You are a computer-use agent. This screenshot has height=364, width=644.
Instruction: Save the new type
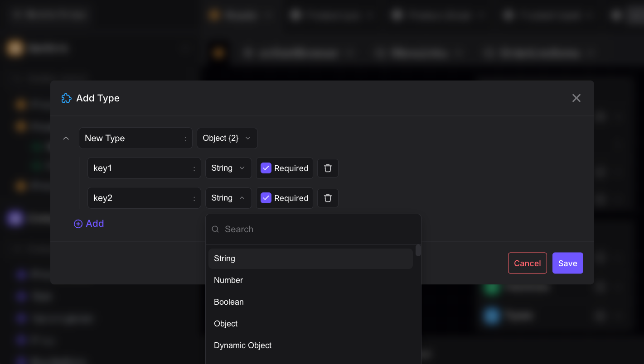point(568,263)
